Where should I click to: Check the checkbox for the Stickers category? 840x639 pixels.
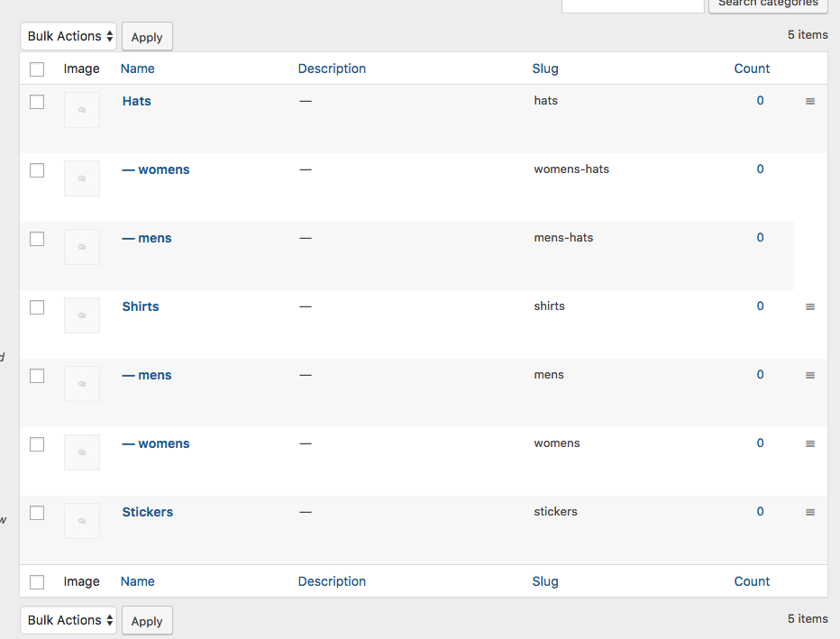(37, 513)
